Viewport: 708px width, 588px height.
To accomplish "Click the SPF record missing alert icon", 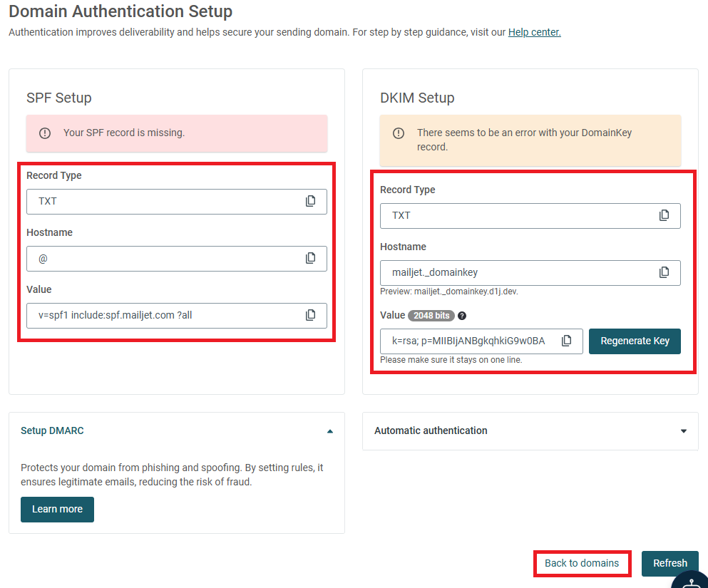I will pos(45,133).
